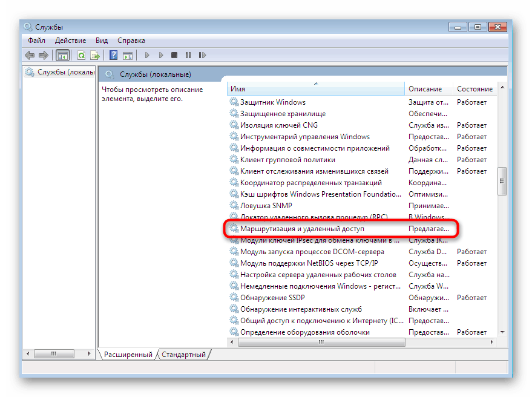532x397 pixels.
Task: Switch to the Расширенный tab
Action: tap(128, 355)
